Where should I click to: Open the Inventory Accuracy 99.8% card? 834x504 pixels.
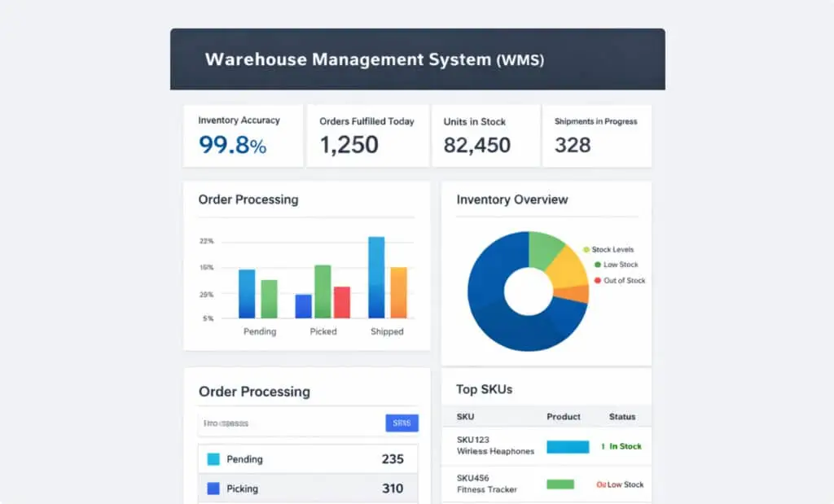click(243, 136)
